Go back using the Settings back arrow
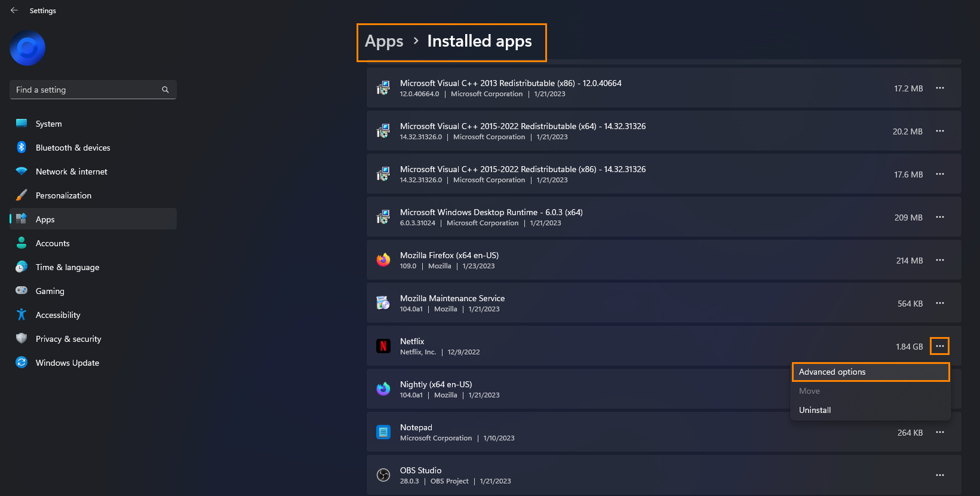This screenshot has height=496, width=980. (x=14, y=10)
